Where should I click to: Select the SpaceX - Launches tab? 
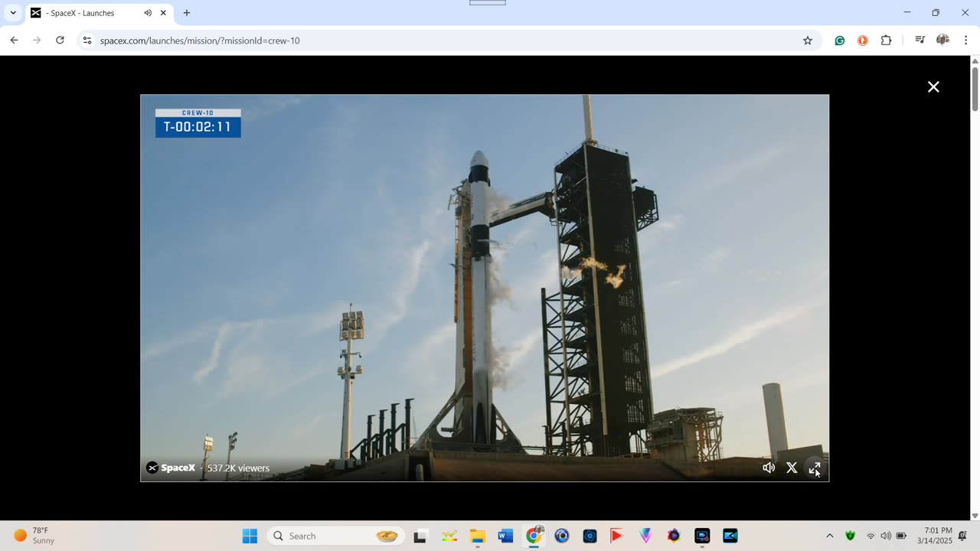pos(98,13)
